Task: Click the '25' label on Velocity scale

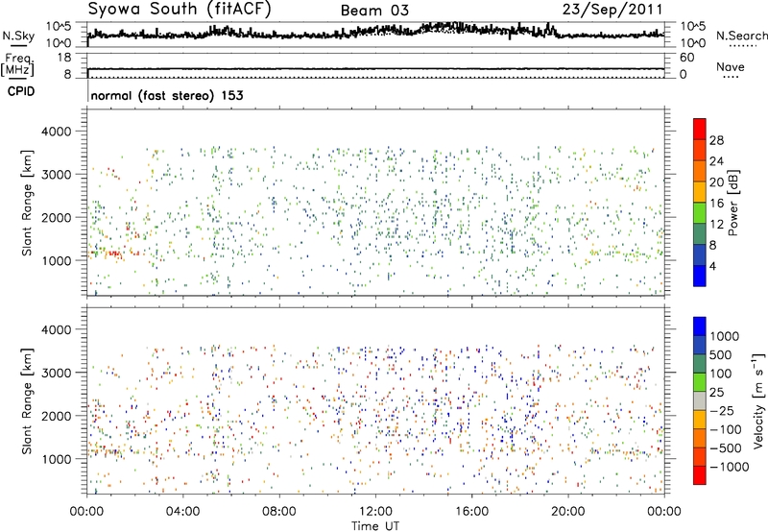Action: pos(716,393)
